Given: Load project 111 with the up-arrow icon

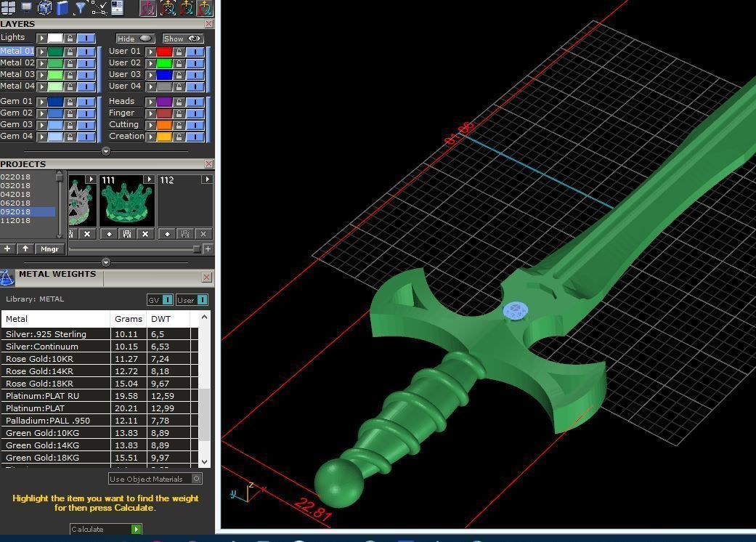Looking at the screenshot, I should 109,234.
